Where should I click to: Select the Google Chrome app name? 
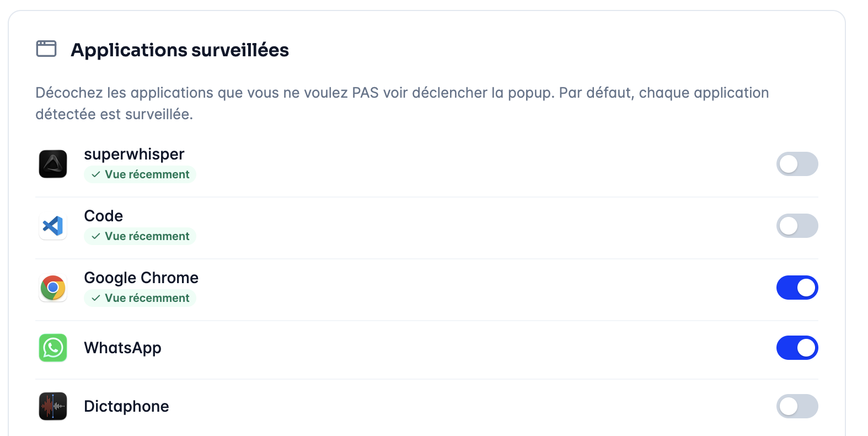click(141, 278)
